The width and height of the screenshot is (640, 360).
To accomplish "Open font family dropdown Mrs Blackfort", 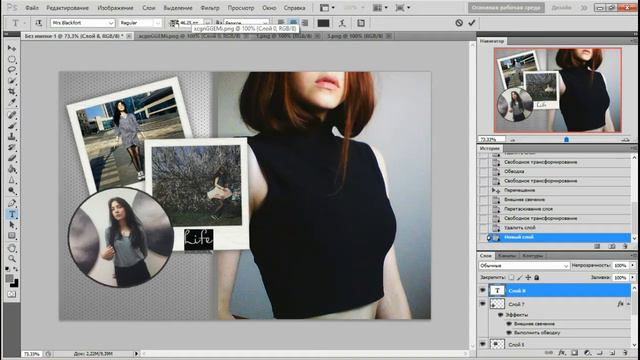I will coord(111,23).
